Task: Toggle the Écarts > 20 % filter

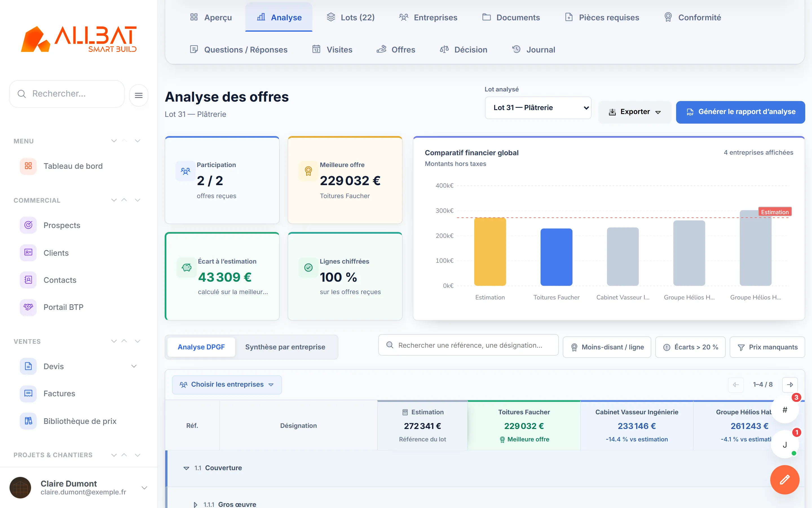Action: [x=690, y=347]
